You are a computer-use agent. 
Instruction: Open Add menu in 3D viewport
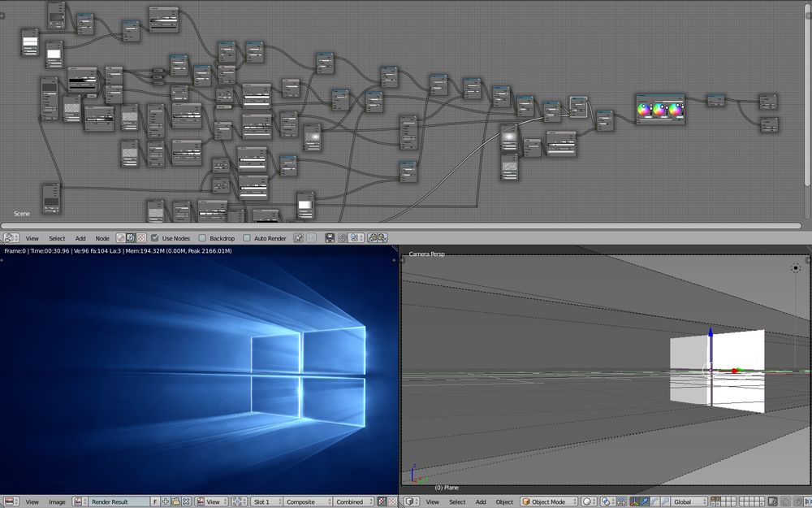481,501
